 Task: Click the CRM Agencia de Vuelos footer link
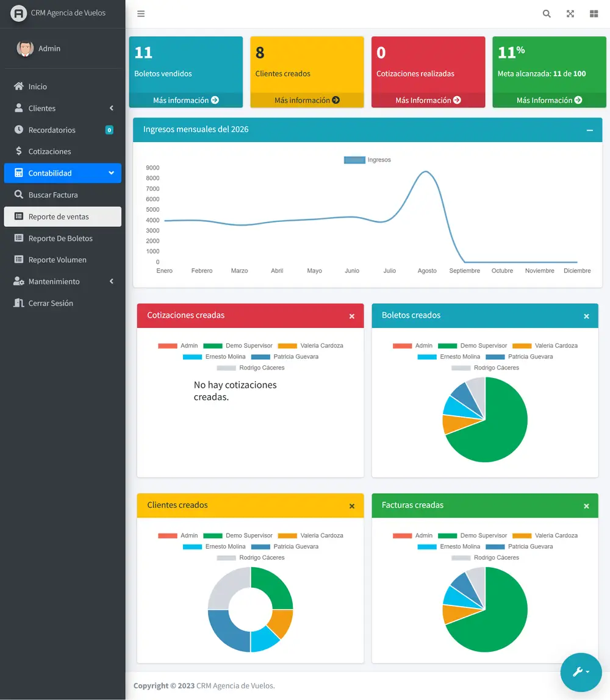click(x=235, y=686)
